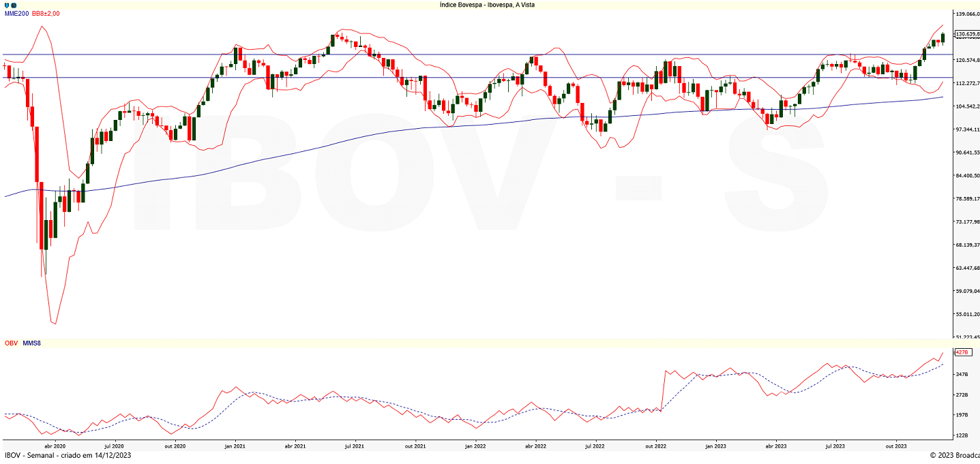980x464 pixels.
Task: Click the 120.574,8 price axis label
Action: click(x=968, y=61)
